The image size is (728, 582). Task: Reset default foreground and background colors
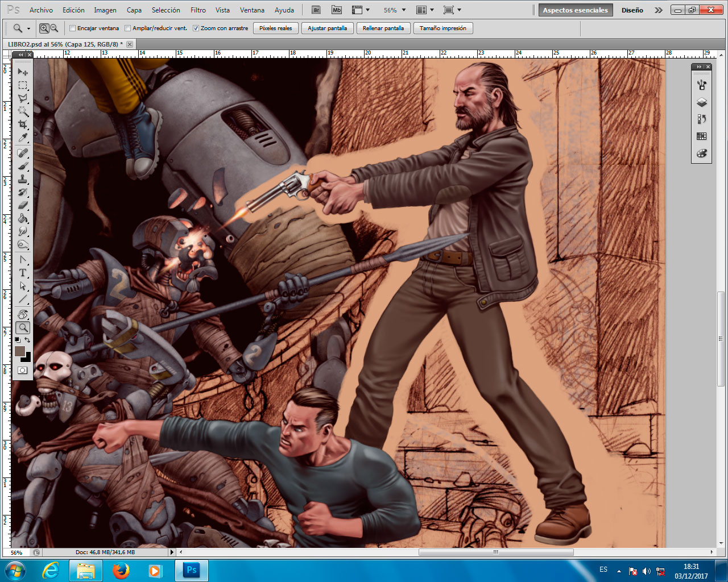point(17,340)
